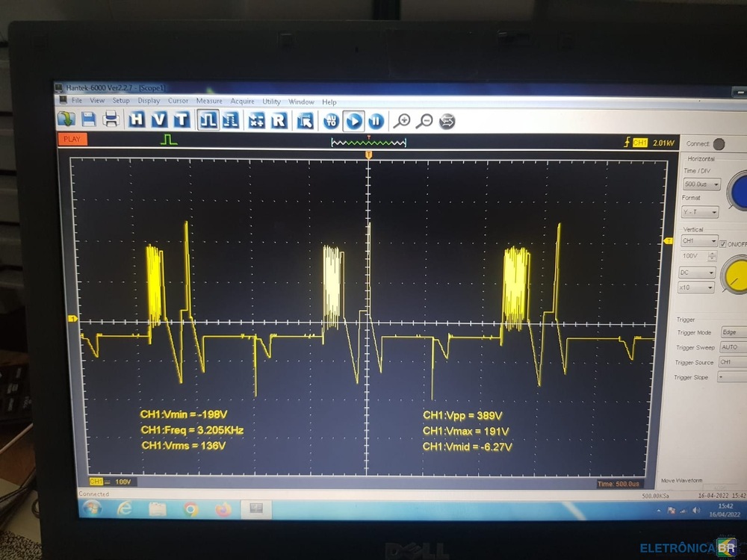The image size is (747, 560).
Task: Click the Print toolbar icon
Action: 111,119
